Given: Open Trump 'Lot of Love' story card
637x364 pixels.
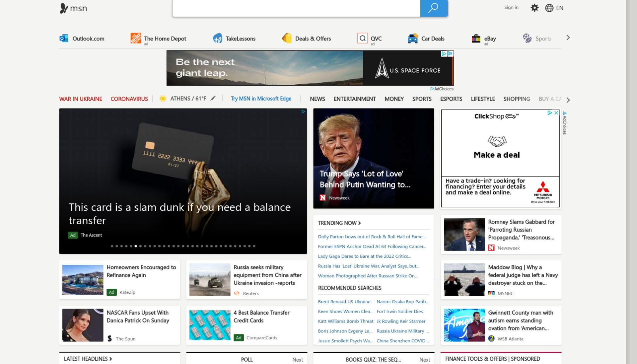Looking at the screenshot, I should [374, 158].
